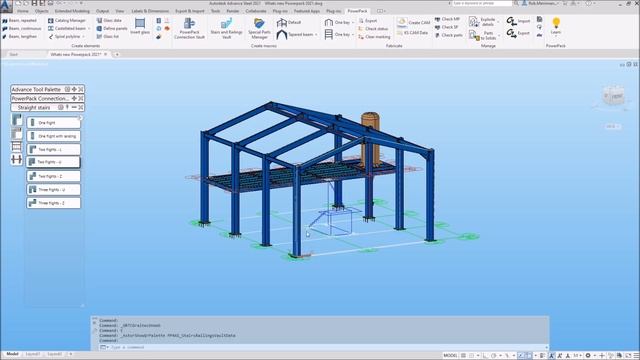Open the Labels & Dimensions ribbon tab
Screen dimensions: 640x360
coord(150,11)
